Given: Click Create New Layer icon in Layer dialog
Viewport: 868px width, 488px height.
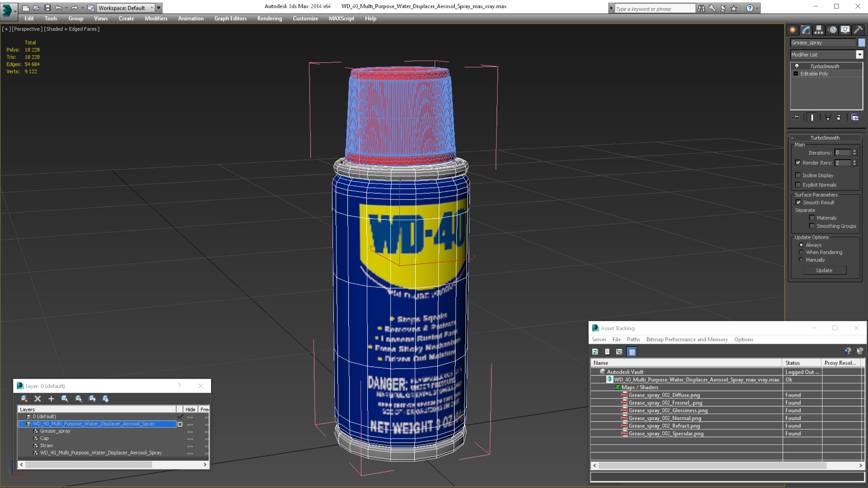Looking at the screenshot, I should pyautogui.click(x=24, y=399).
